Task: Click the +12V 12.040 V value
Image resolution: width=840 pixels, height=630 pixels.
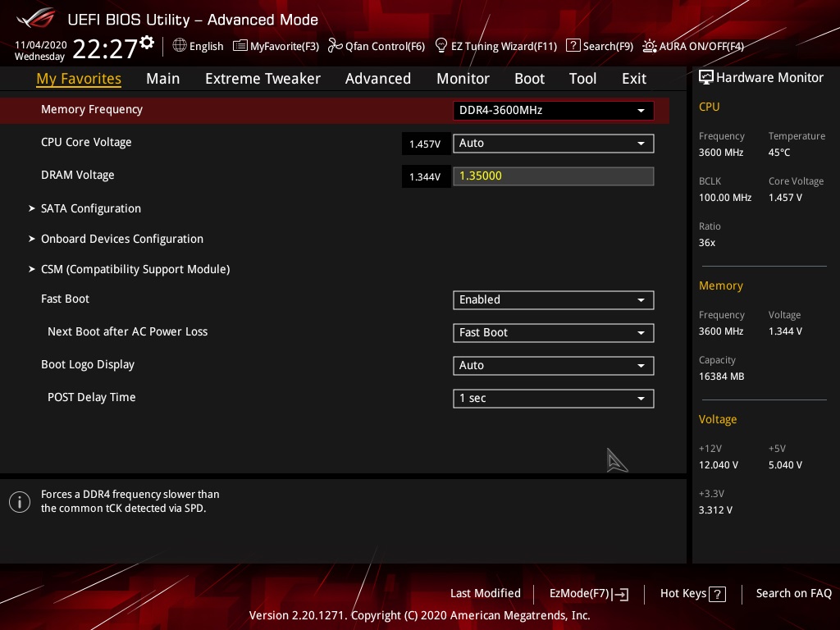Action: click(x=718, y=465)
